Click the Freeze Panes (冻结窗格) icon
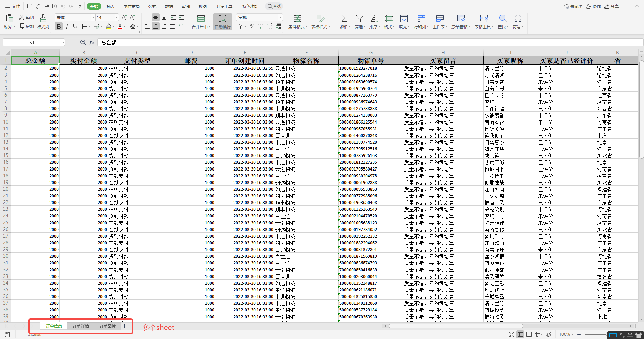The width and height of the screenshot is (644, 339). 461,21
